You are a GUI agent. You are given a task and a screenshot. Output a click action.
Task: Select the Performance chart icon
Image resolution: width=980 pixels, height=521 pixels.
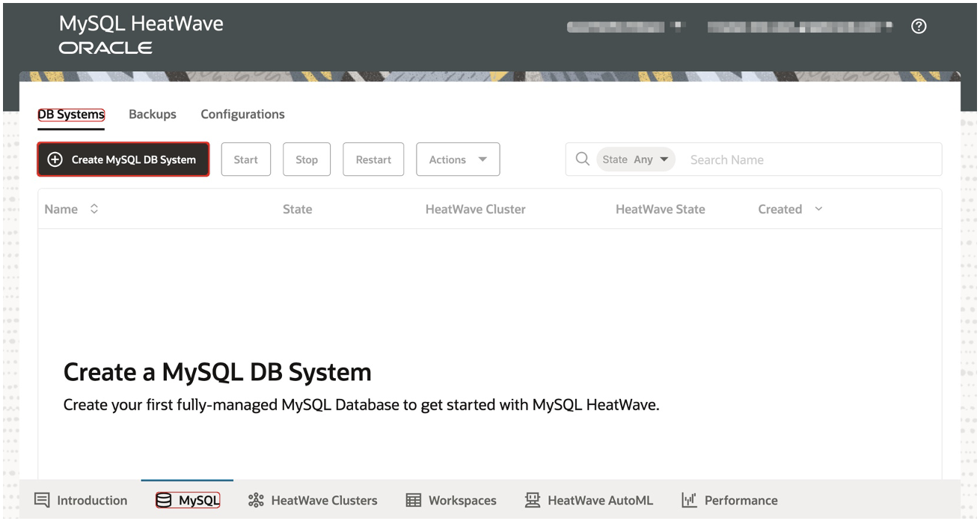[690, 500]
